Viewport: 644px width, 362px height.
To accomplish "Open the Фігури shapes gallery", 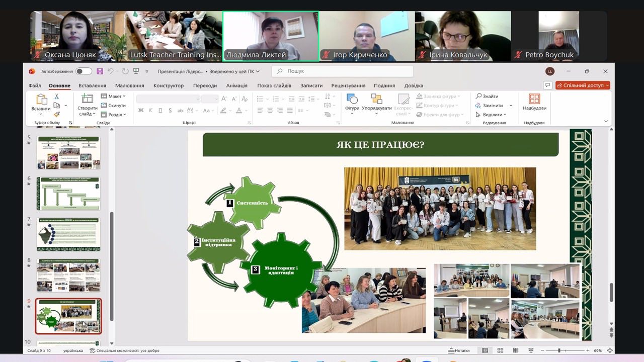I will click(x=352, y=103).
